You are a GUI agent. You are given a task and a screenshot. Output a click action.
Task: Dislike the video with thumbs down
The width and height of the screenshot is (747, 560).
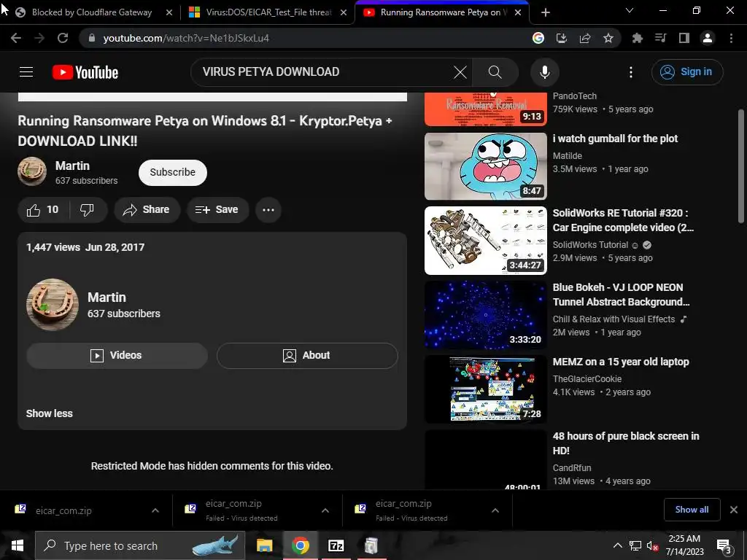[88, 210]
